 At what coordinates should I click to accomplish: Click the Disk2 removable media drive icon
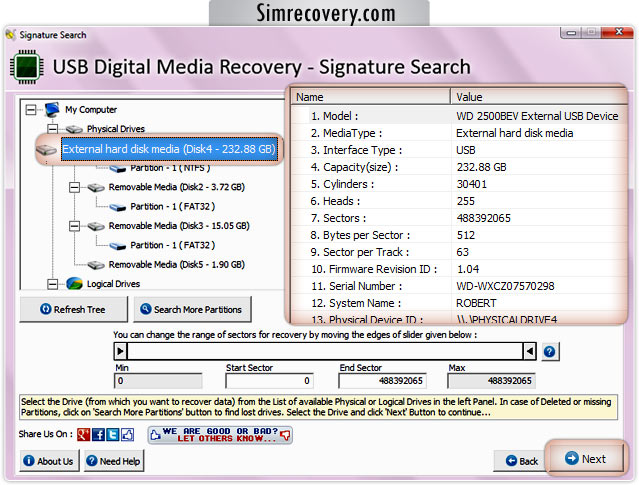96,187
